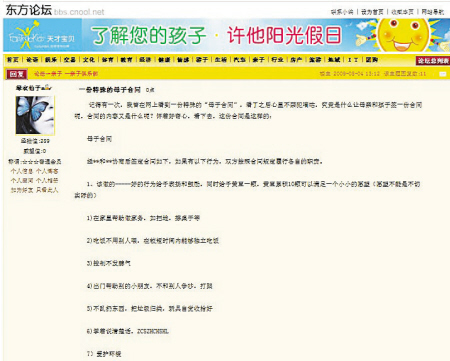The image size is (450, 361).
Task: Select 论坛 in the navigation bar
Action: (32, 60)
